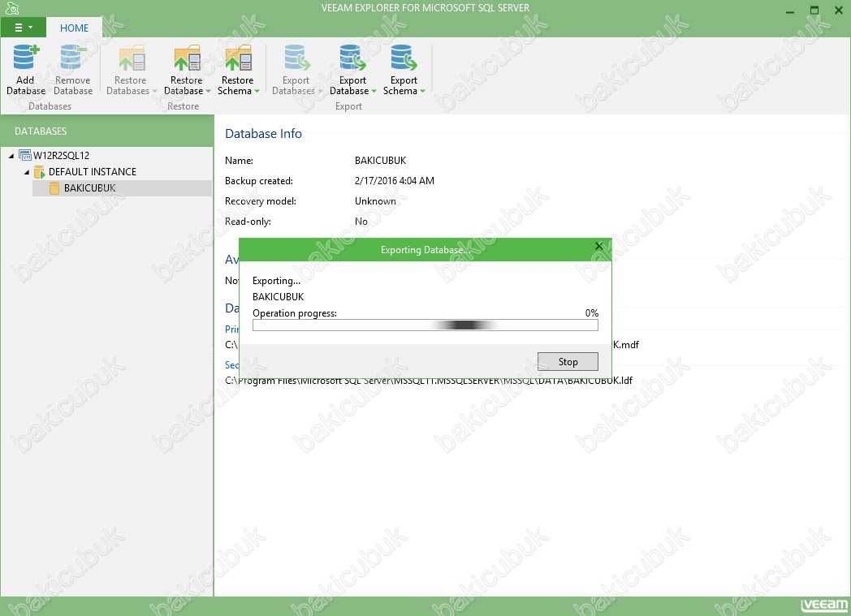Select the W12R2SQL12 server label
This screenshot has width=851, height=616.
[62, 156]
